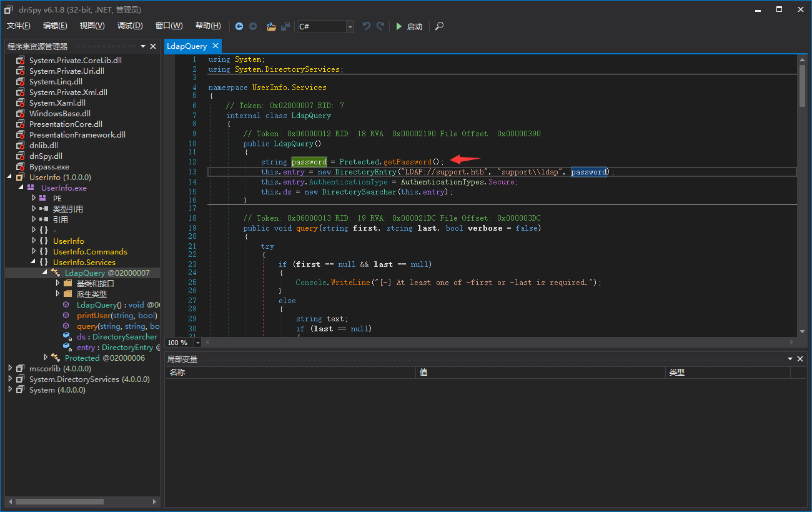Viewport: 812px width, 512px height.
Task: Click the search magnifier icon
Action: 439,26
